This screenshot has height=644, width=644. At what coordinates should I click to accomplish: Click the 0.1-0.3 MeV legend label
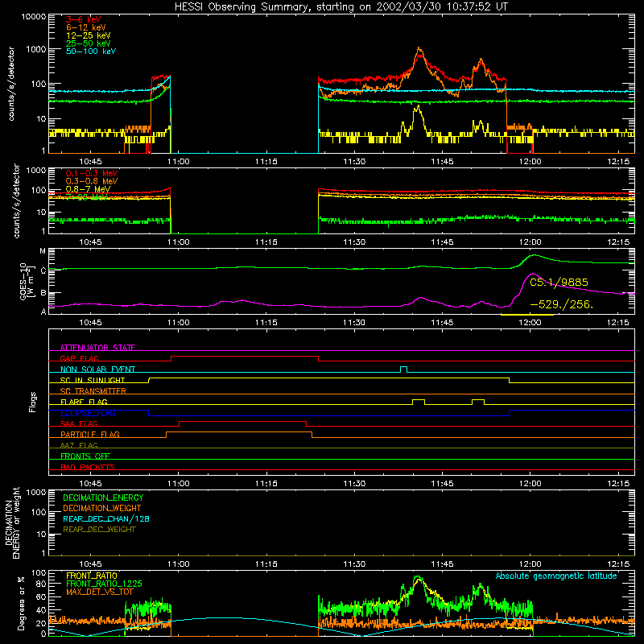[x=92, y=173]
